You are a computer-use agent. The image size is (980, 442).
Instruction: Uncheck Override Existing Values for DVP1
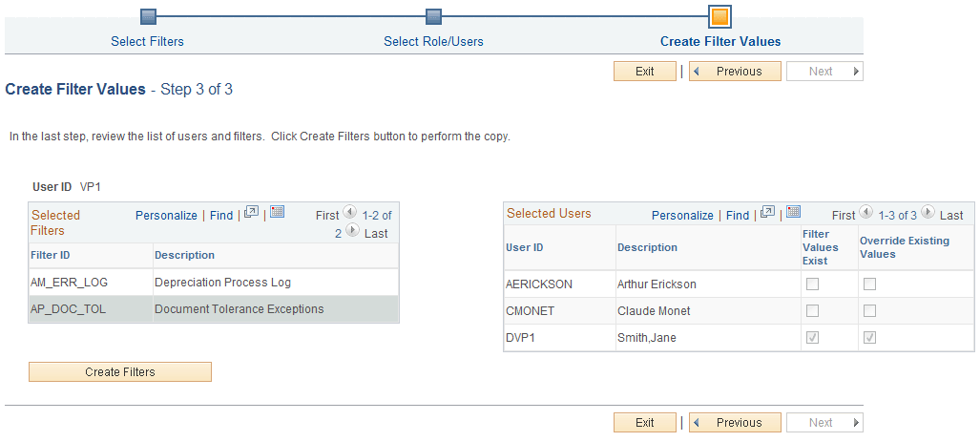[x=869, y=338]
